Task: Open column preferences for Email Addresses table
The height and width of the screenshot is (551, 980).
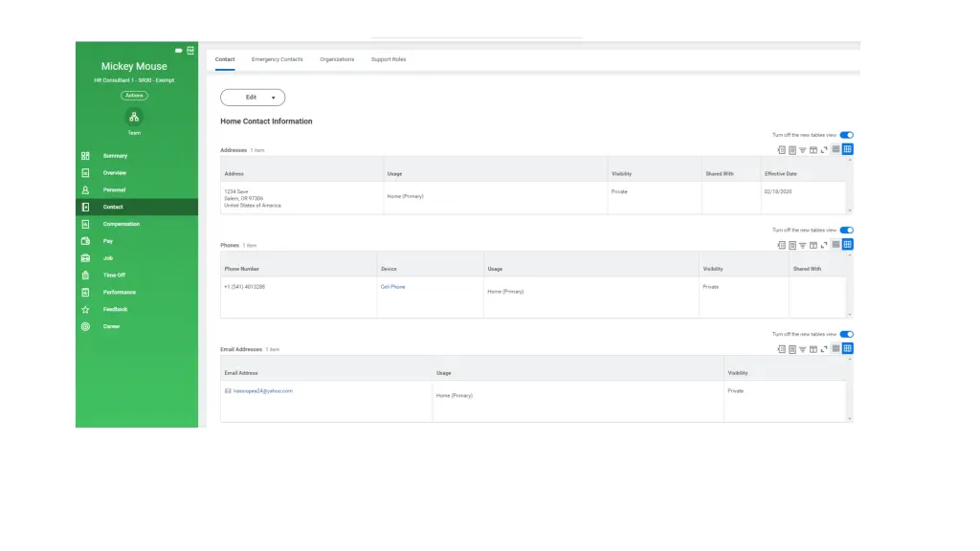Action: pyautogui.click(x=813, y=349)
